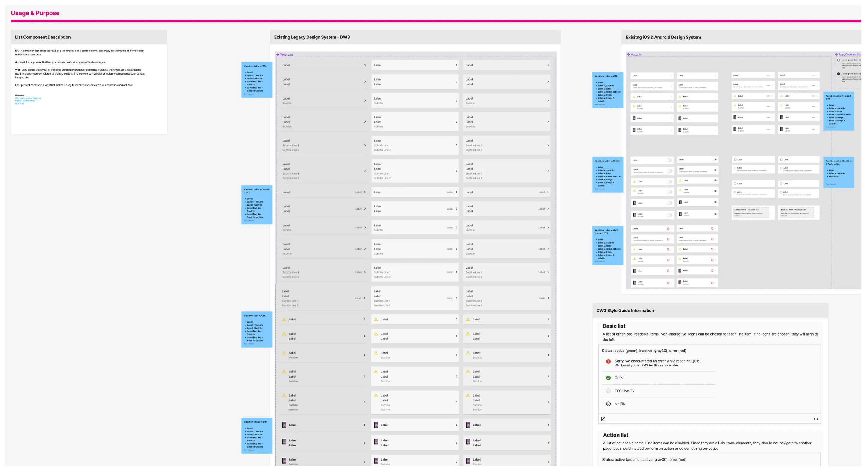Click the code view brackets icon below Netflix
Viewport: 868px width, 469px height.
click(816, 419)
